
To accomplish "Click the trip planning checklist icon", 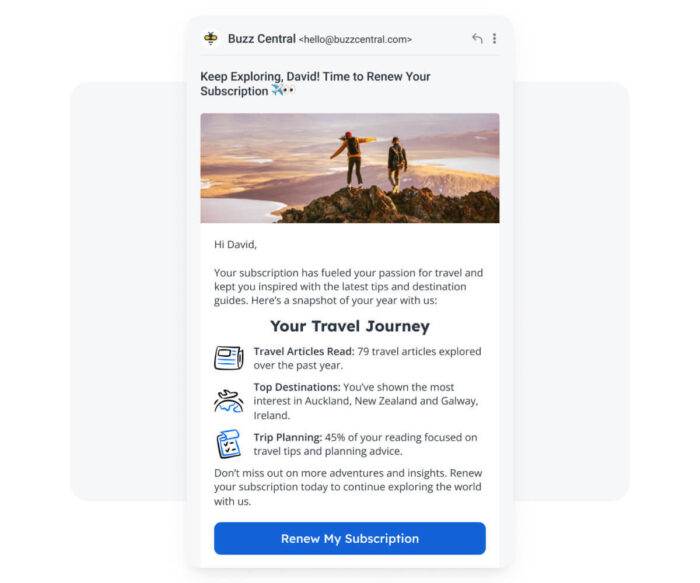I will tap(229, 444).
